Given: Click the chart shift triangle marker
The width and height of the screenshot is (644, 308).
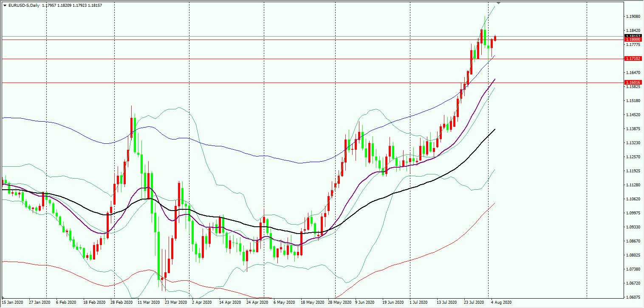Looking at the screenshot, I should (499, 3).
